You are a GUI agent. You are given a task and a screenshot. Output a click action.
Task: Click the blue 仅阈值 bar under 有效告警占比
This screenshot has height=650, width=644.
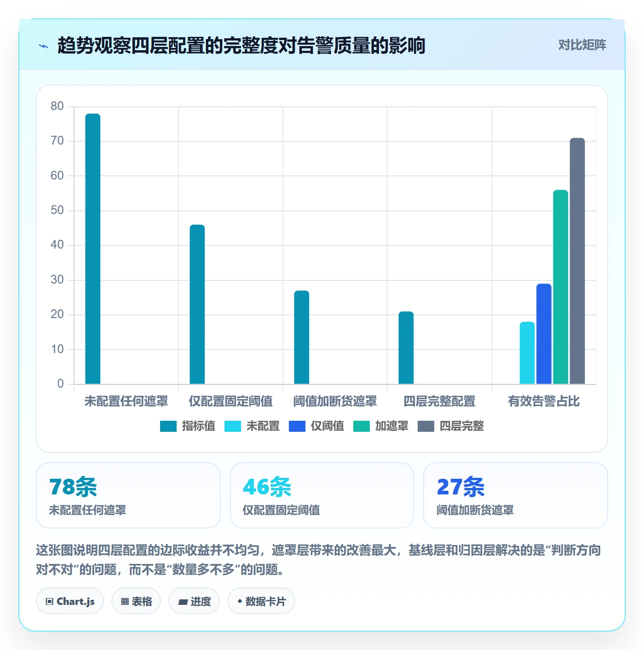pyautogui.click(x=544, y=334)
